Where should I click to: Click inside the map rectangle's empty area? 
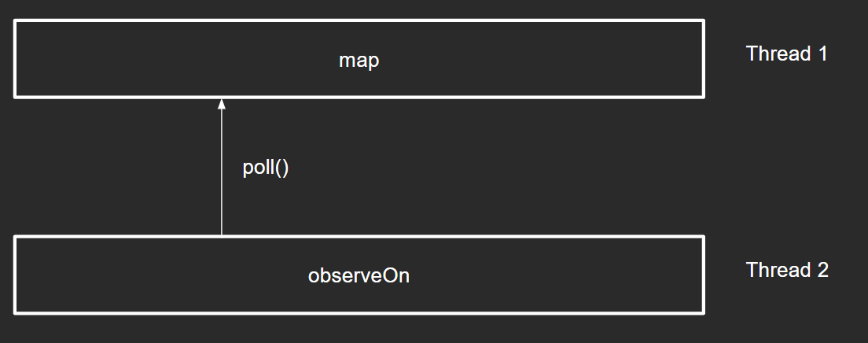[166, 59]
